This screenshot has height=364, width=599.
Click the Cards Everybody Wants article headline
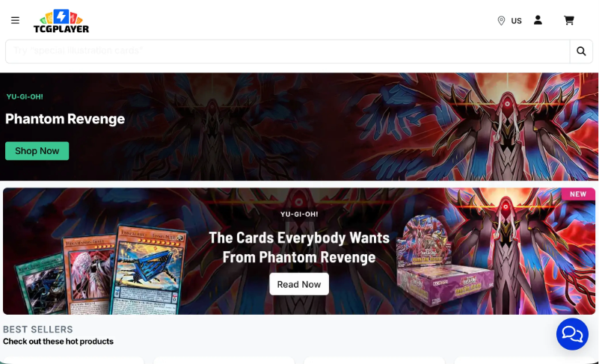(298, 247)
